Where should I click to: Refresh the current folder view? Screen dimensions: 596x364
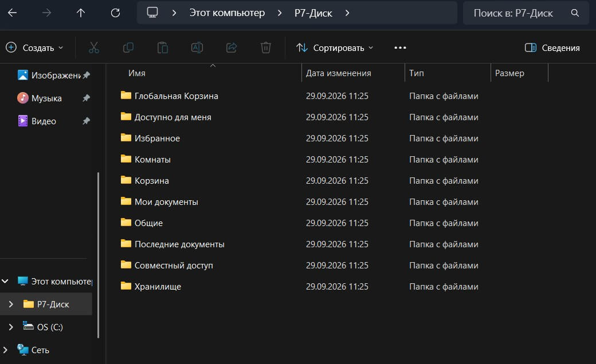tap(115, 13)
